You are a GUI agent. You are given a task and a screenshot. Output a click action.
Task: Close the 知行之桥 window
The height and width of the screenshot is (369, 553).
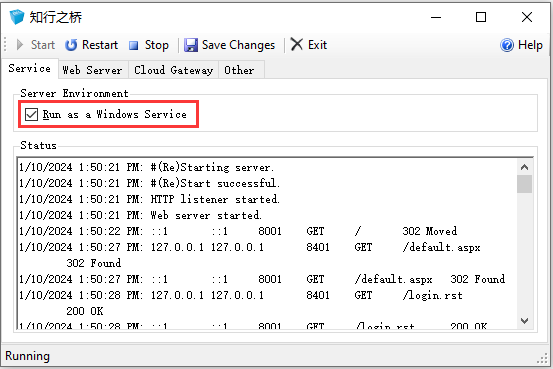pos(527,17)
